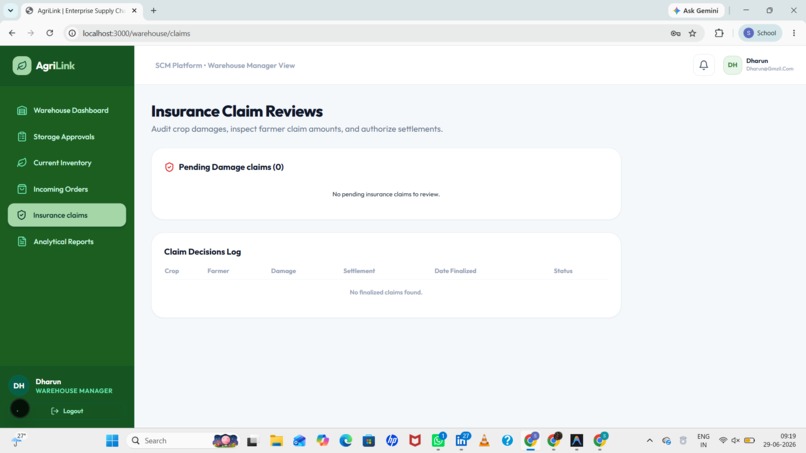Screen dimensions: 806x453
Task: Click the Current Inventory leaf icon
Action: point(22,162)
